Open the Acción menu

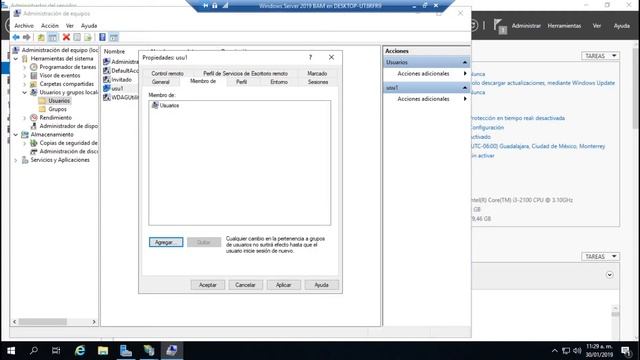[50, 26]
